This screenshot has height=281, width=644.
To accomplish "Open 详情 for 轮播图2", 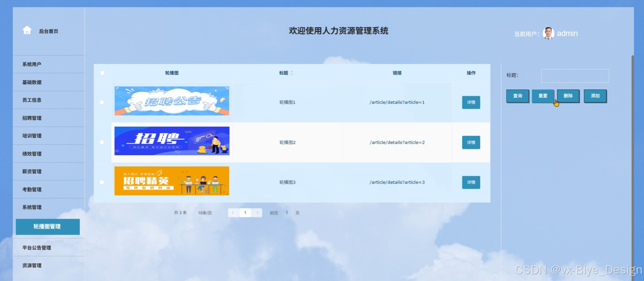I will [471, 142].
